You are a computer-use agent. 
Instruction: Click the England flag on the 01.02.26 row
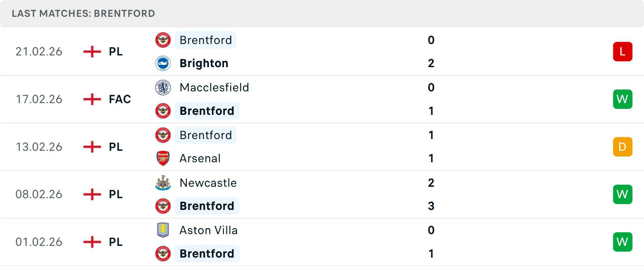click(x=92, y=242)
